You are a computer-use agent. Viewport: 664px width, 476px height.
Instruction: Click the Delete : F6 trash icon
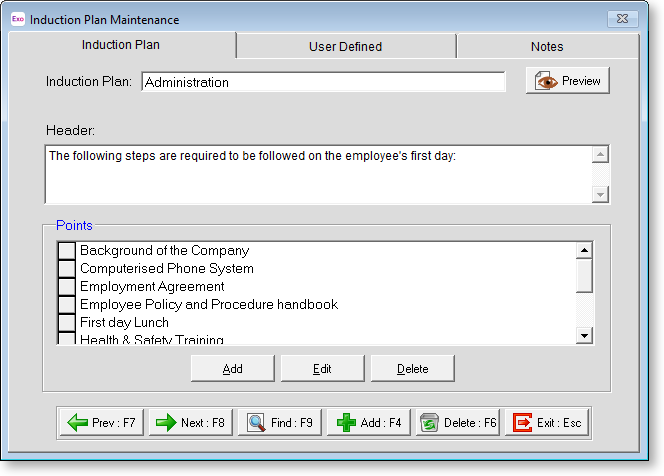click(x=430, y=423)
